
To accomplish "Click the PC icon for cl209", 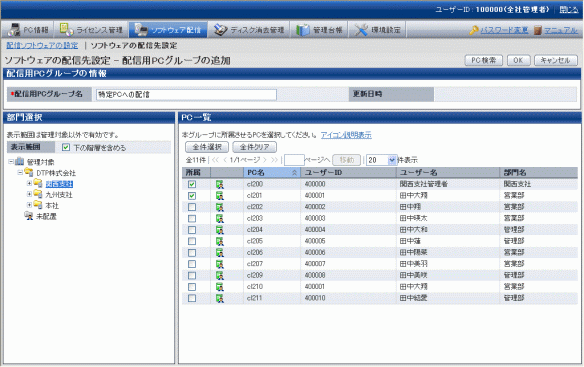I will (220, 275).
